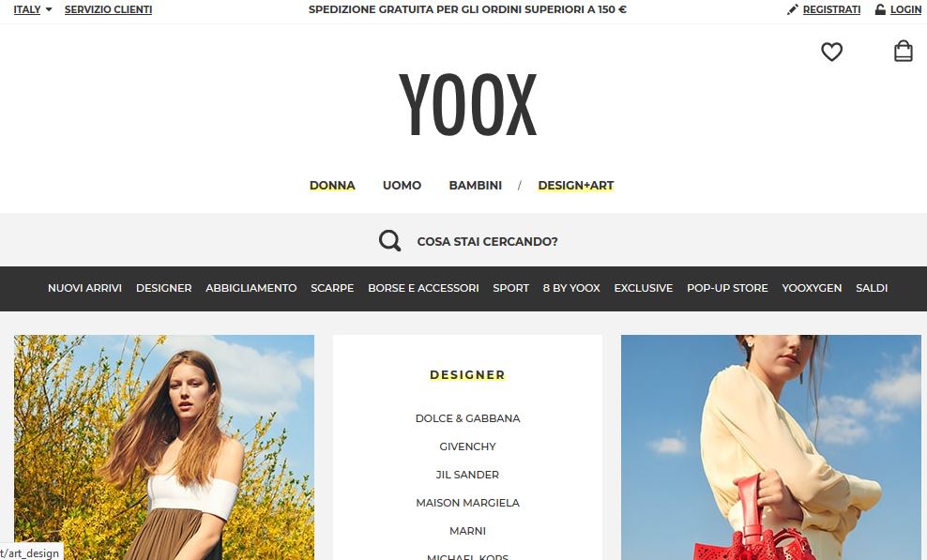Open the Saldi menu item
927x560 pixels.
(872, 288)
